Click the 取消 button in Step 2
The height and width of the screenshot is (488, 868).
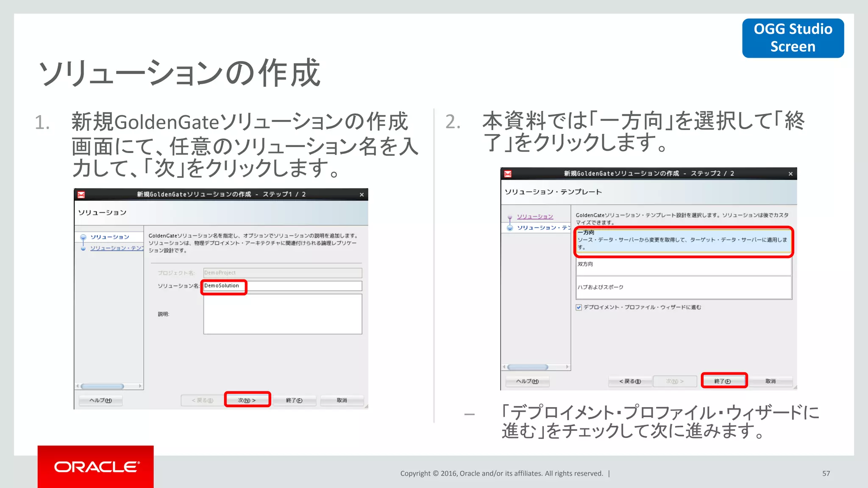[x=771, y=381]
